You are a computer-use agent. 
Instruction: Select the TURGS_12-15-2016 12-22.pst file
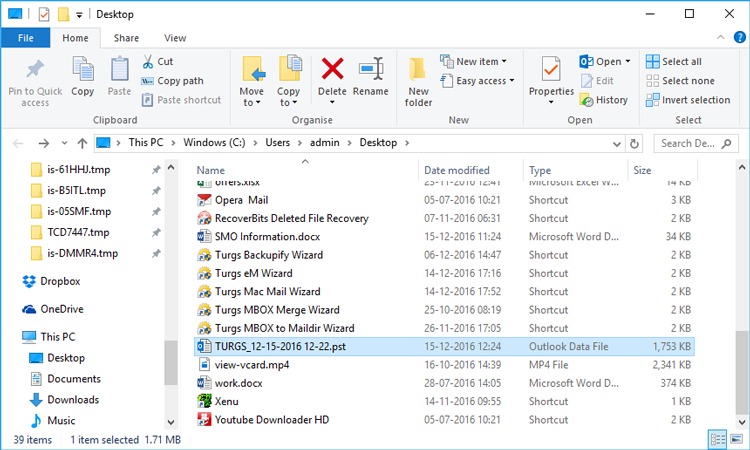point(444,346)
